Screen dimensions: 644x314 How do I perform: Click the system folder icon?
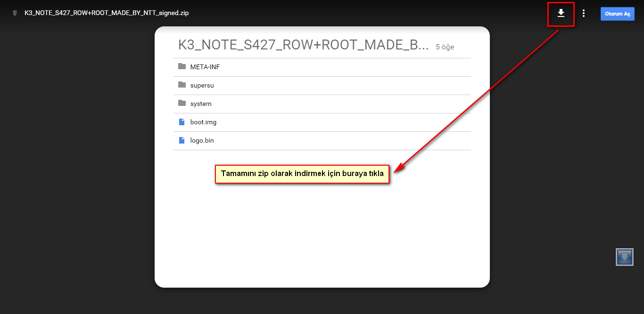tap(182, 103)
